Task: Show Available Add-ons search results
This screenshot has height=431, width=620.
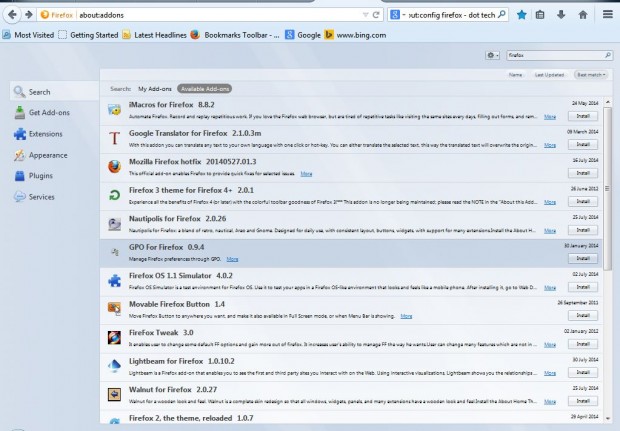Action: tap(205, 89)
